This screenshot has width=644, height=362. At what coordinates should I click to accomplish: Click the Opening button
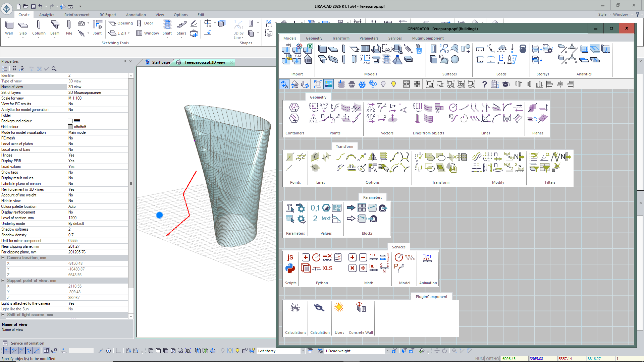[121, 23]
